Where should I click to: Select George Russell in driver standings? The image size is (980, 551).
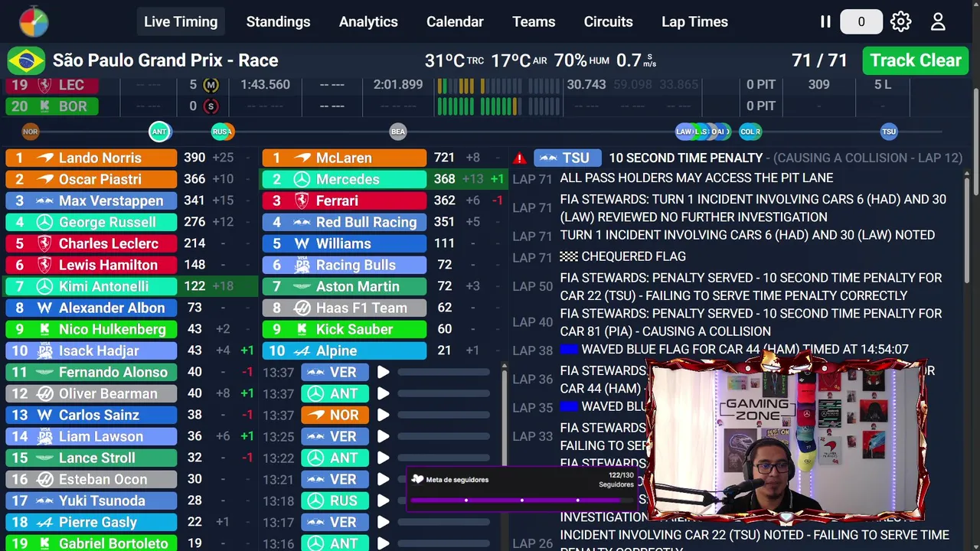click(x=91, y=222)
